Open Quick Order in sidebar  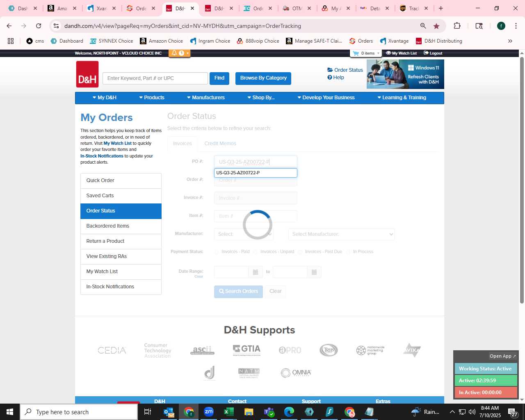pos(121,180)
